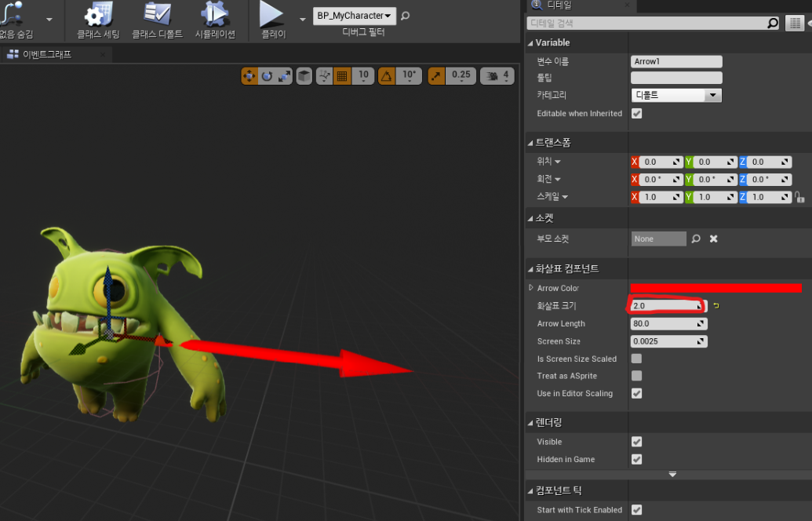This screenshot has height=521, width=812.
Task: Click magnifier icon next to debug filter
Action: 406,16
